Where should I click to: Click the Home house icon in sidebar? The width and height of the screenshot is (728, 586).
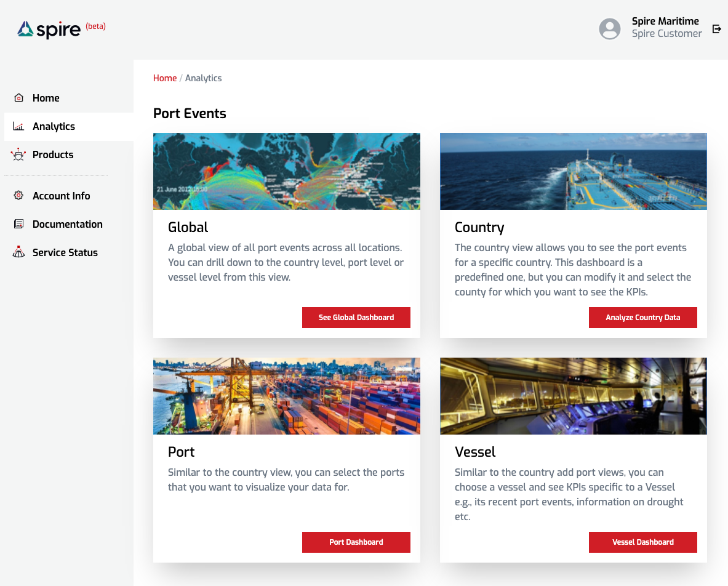coord(18,98)
